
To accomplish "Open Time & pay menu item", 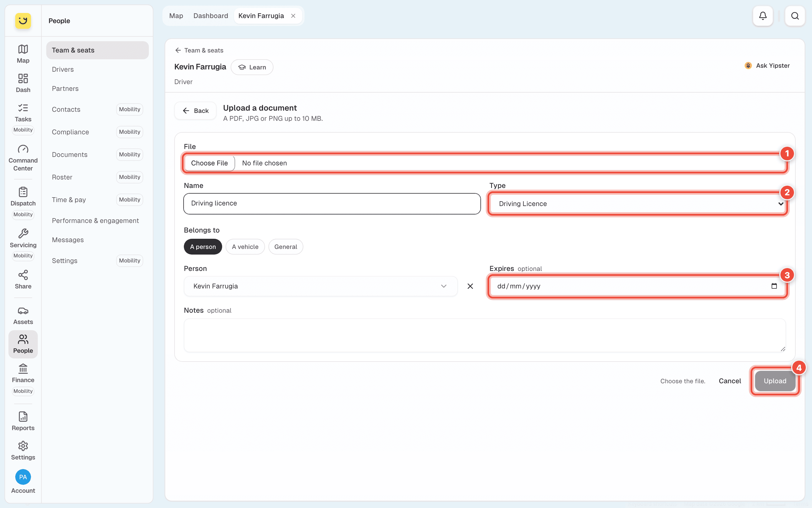I will point(97,199).
